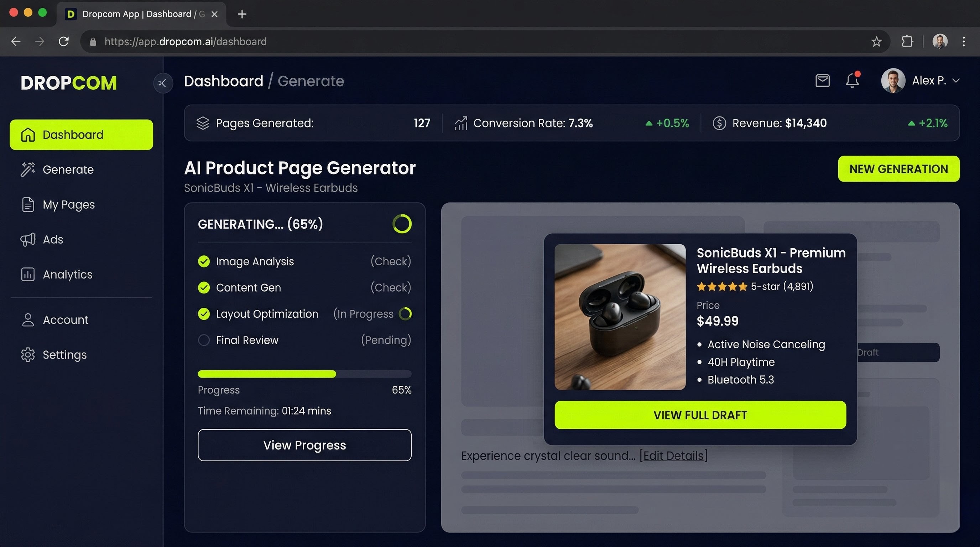Click the generation progress bar

(304, 374)
